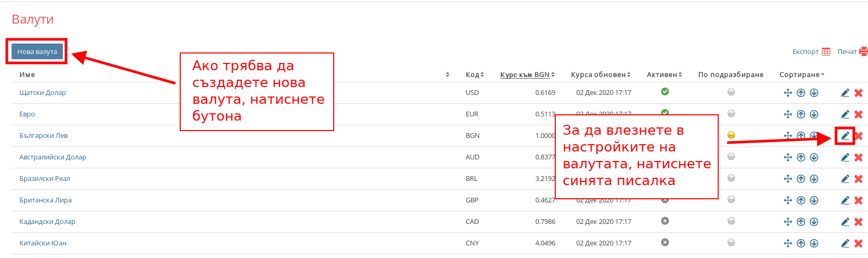This screenshot has height=258, width=868.
Task: Set Австралийски Долар as default currency
Action: click(731, 156)
